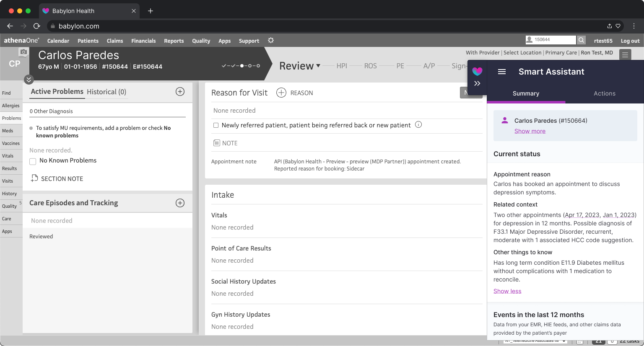The height and width of the screenshot is (346, 644).
Task: Click Select Location in encounter header
Action: coord(522,52)
